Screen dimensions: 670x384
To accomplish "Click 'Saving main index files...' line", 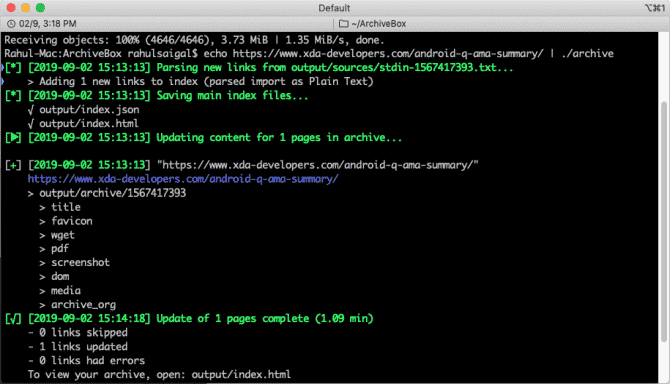I will (156, 96).
